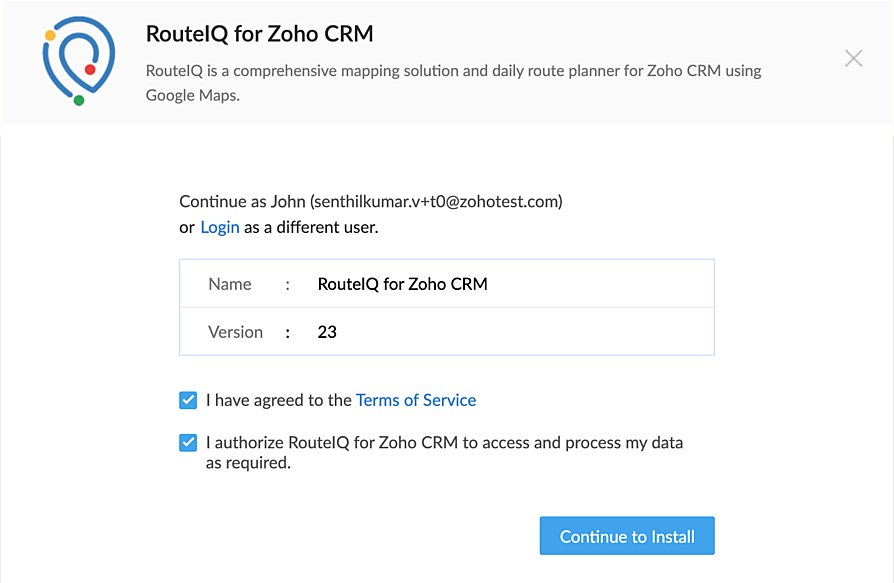
Task: Toggle the data access authorization checkbox
Action: pos(188,442)
